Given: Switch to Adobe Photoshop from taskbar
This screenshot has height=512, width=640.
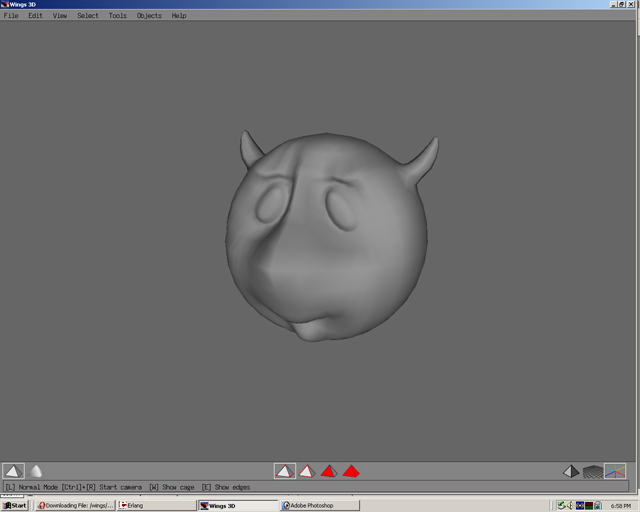Looking at the screenshot, I should [320, 505].
